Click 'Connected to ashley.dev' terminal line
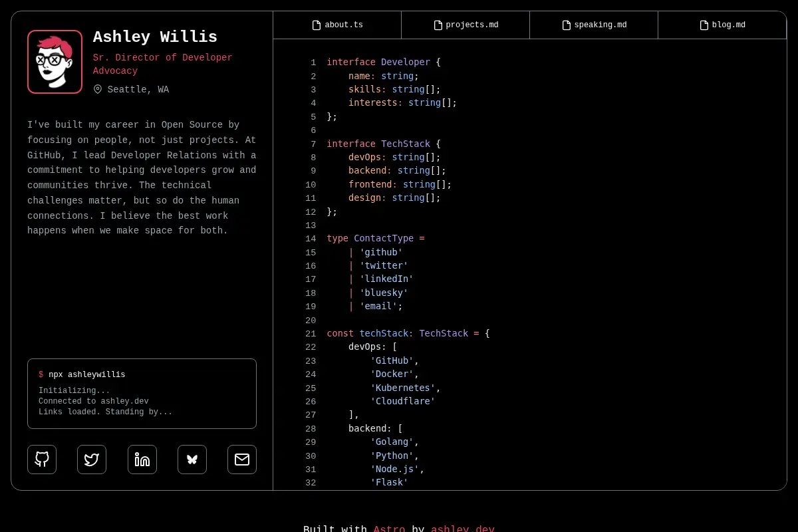Screen dimensions: 798x532 (x=94, y=402)
